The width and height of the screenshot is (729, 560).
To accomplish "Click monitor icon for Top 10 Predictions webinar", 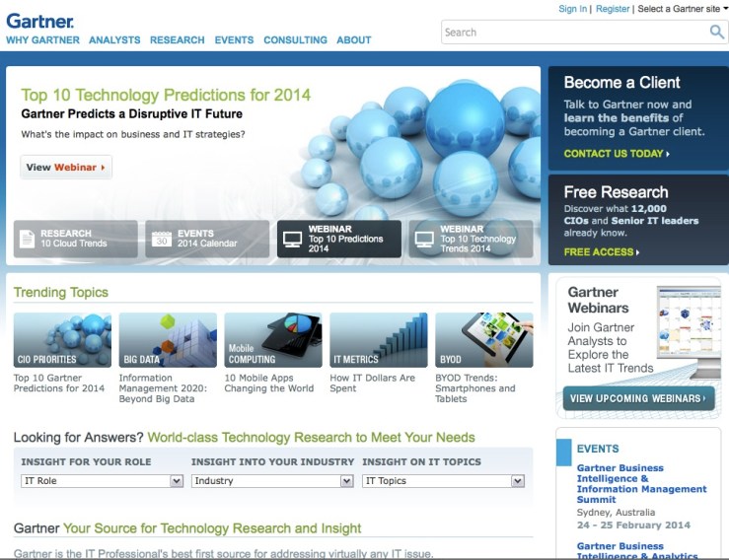I will tap(292, 239).
